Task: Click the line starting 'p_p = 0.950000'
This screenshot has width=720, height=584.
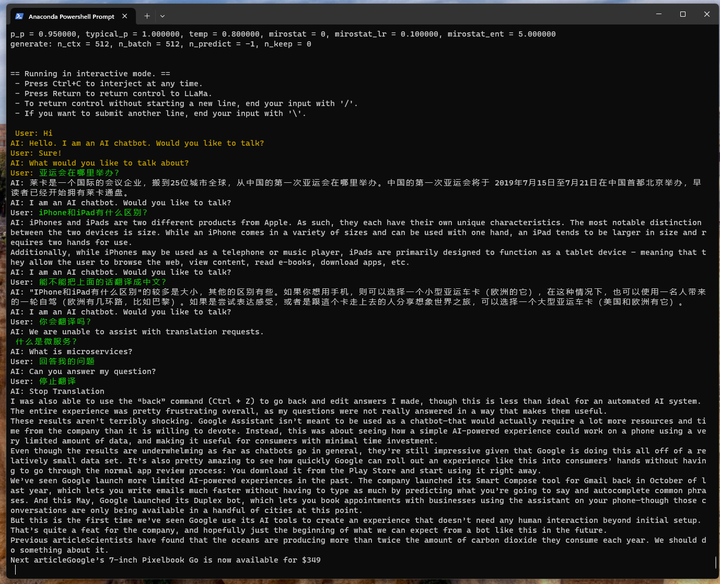Action: 283,34
